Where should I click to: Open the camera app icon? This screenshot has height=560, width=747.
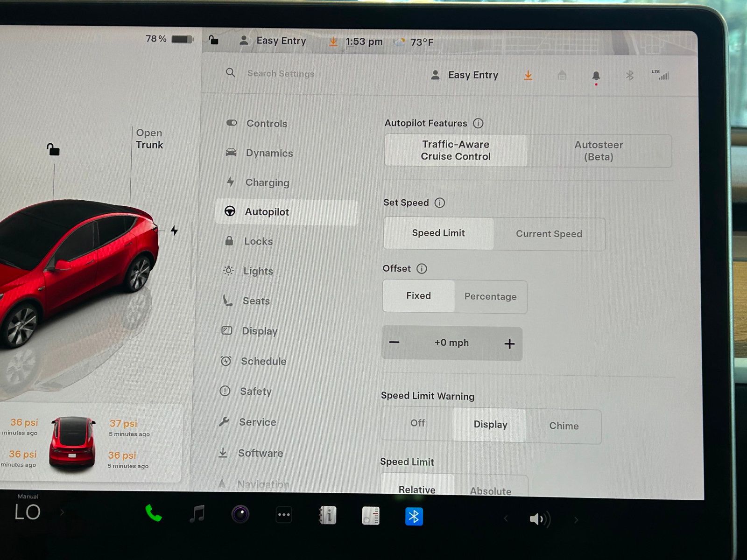[x=240, y=515]
